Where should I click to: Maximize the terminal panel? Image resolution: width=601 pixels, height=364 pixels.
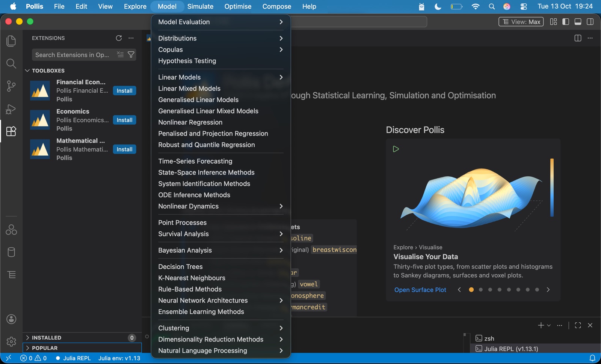pos(578,325)
